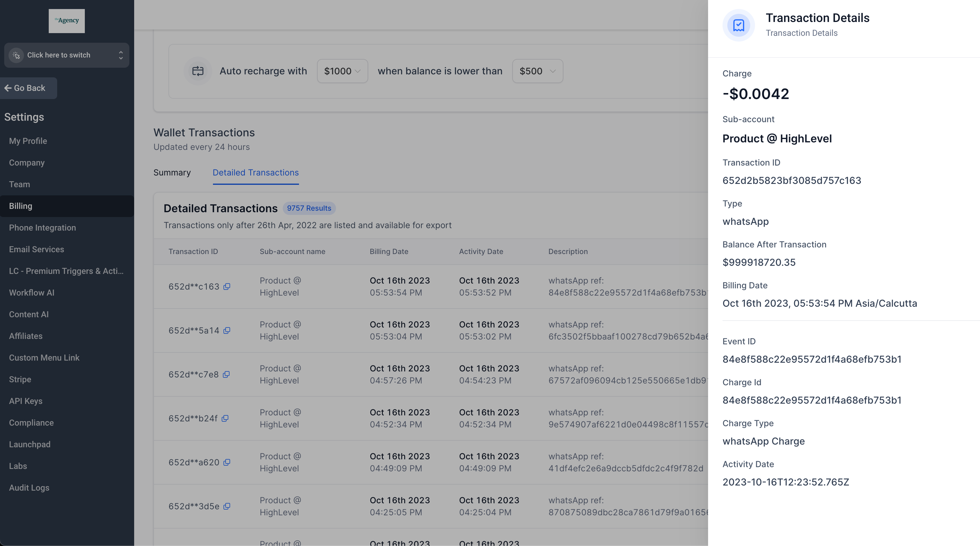Click the Description column header

(x=568, y=251)
